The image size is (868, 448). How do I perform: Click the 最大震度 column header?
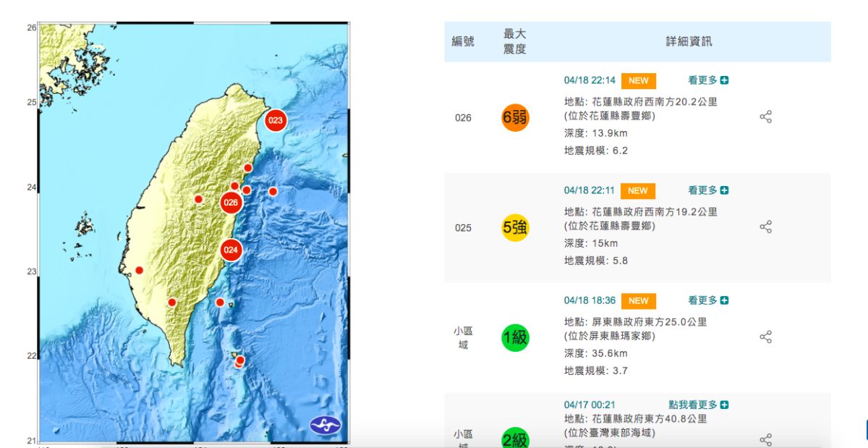(x=515, y=41)
